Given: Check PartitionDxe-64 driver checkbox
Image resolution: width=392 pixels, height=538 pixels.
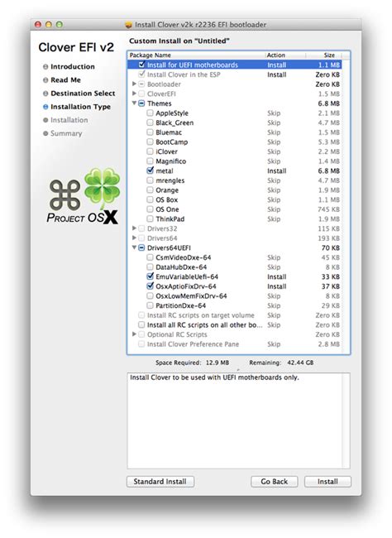Looking at the screenshot, I should coord(150,305).
